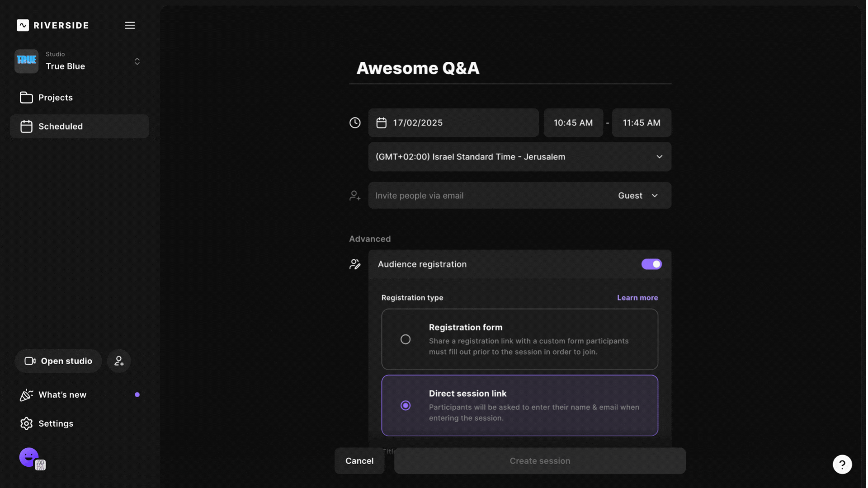Select Registration form radio option
The height and width of the screenshot is (488, 868).
[406, 339]
